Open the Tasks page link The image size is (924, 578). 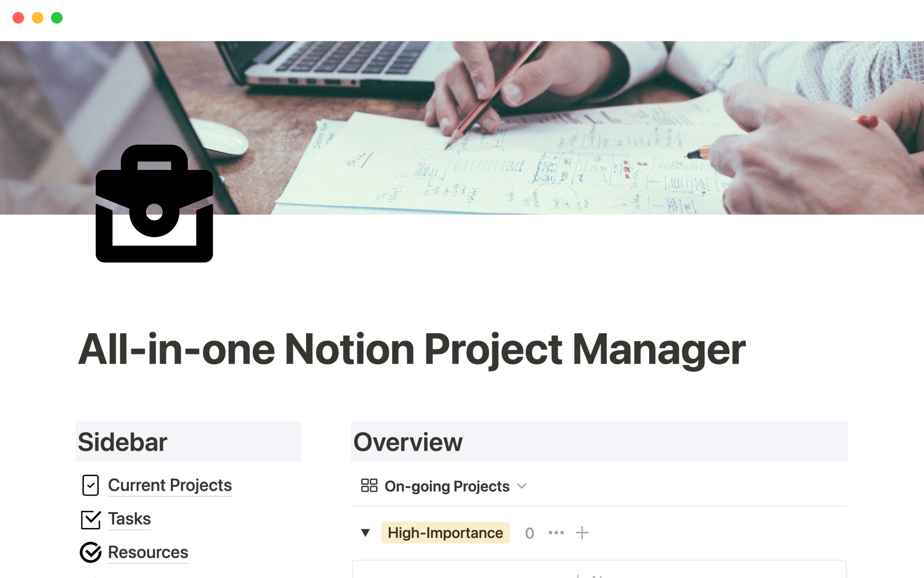click(129, 519)
